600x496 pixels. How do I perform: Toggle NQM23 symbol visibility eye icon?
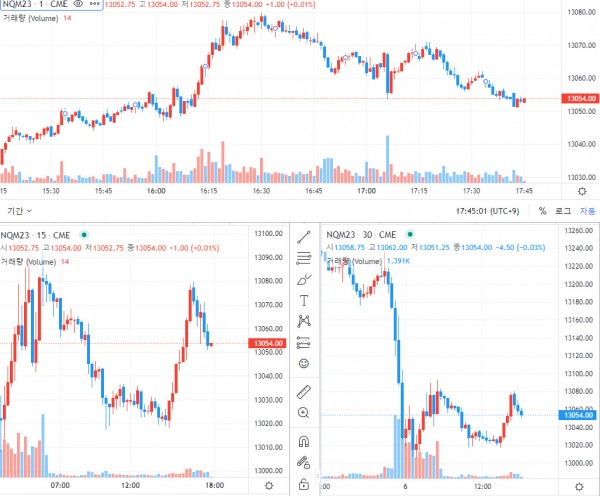(x=78, y=4)
